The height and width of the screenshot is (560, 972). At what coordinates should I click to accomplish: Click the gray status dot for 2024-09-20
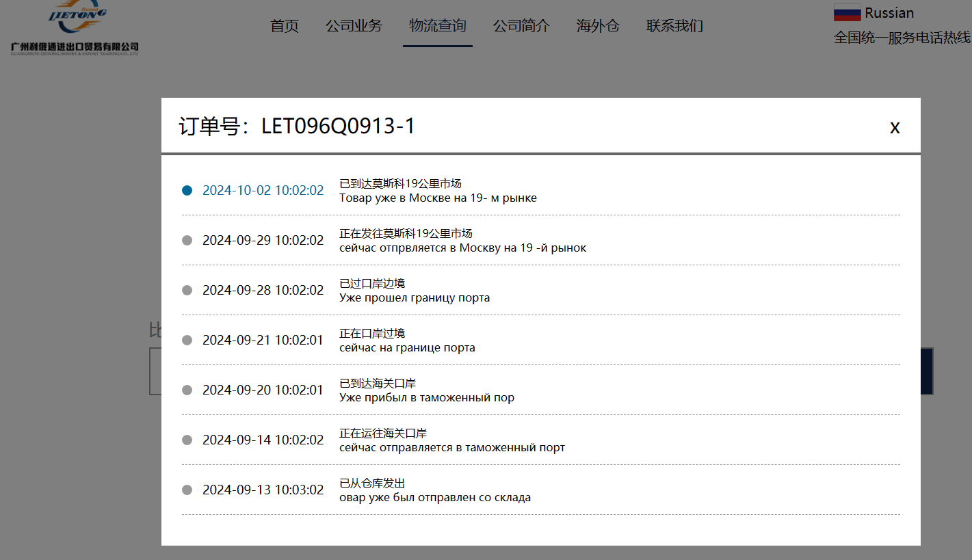(x=187, y=390)
